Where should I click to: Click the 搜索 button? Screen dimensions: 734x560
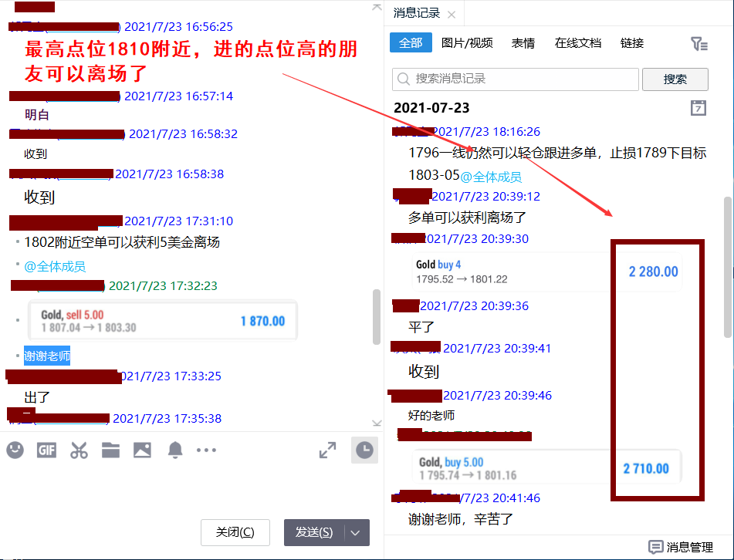pos(675,79)
